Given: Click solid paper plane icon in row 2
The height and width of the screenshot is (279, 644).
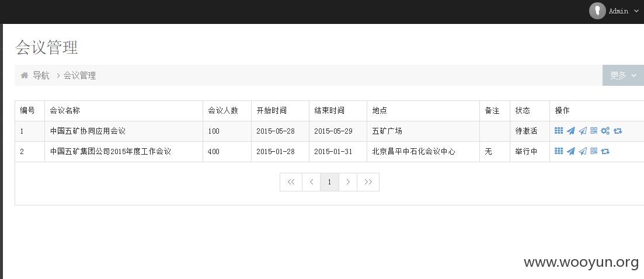Looking at the screenshot, I should 570,151.
